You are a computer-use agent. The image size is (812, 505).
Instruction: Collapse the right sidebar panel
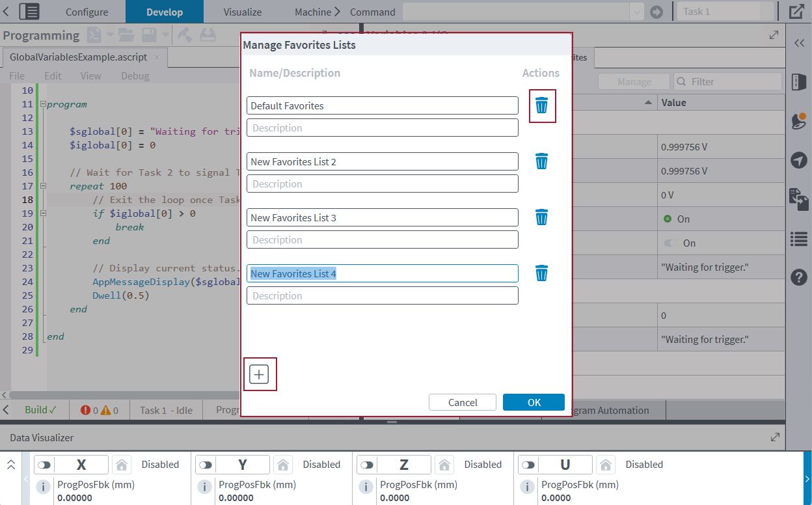798,42
